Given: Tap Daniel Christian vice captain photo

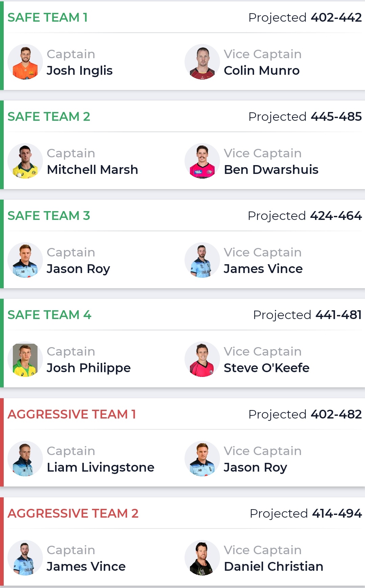Looking at the screenshot, I should (202, 558).
